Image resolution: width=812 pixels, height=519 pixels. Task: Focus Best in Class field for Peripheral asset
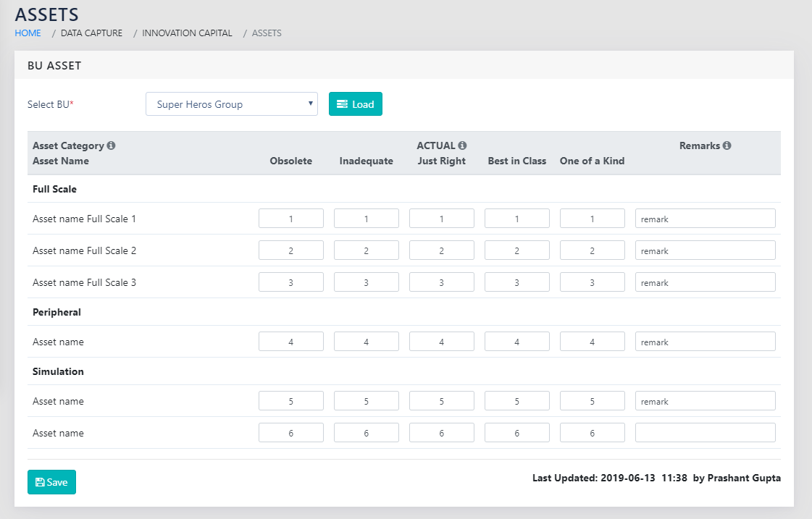tap(516, 342)
